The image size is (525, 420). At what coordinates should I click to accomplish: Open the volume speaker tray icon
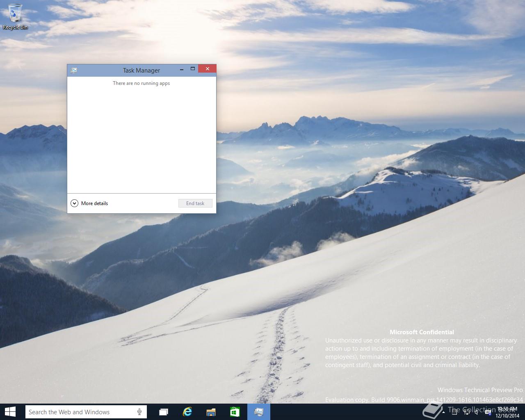pyautogui.click(x=477, y=412)
